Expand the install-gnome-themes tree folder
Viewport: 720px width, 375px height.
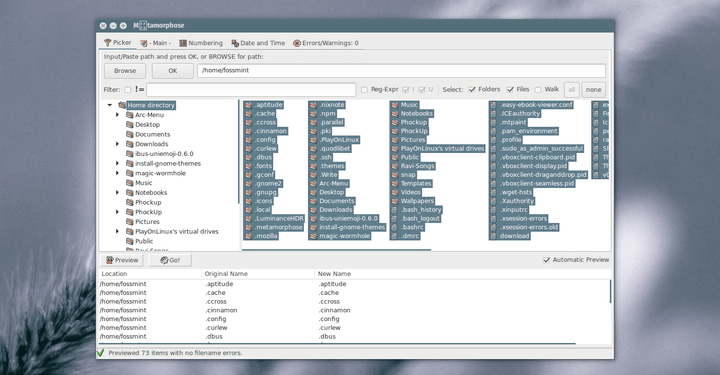click(x=118, y=163)
